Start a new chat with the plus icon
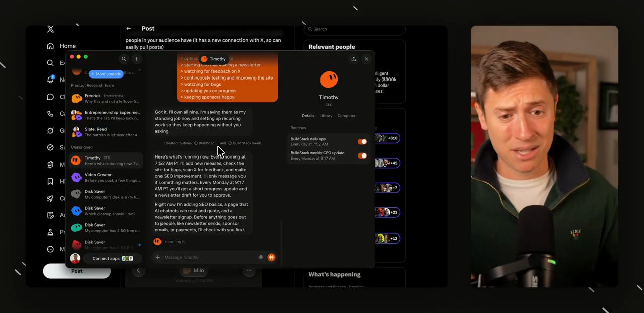644x313 pixels. (x=136, y=59)
